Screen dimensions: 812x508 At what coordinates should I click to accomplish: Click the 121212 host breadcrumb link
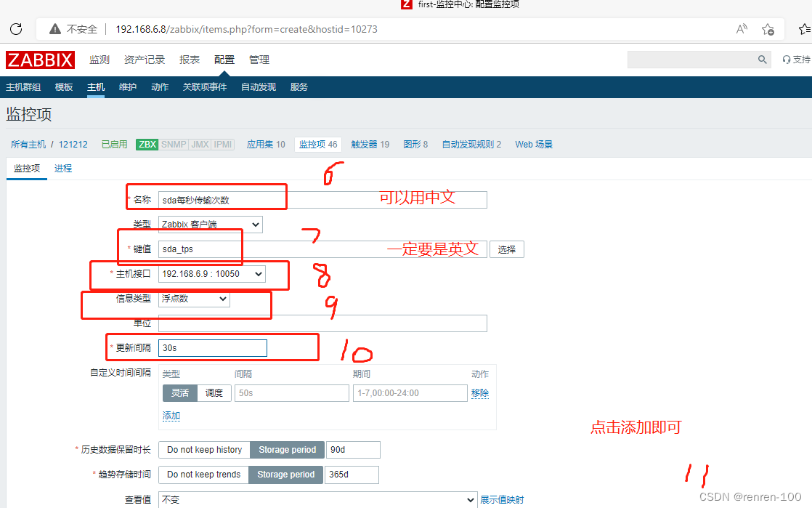tap(73, 145)
